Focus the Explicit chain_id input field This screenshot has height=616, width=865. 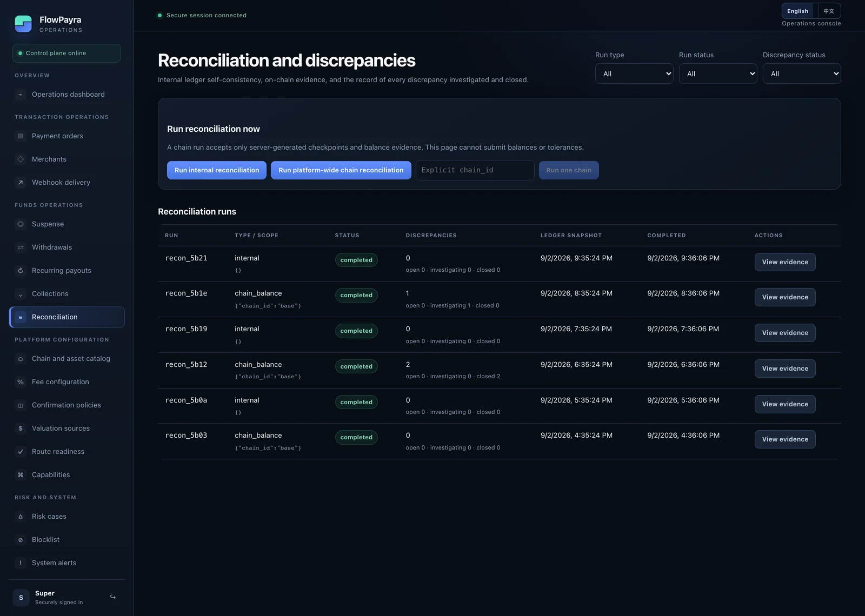tap(475, 170)
